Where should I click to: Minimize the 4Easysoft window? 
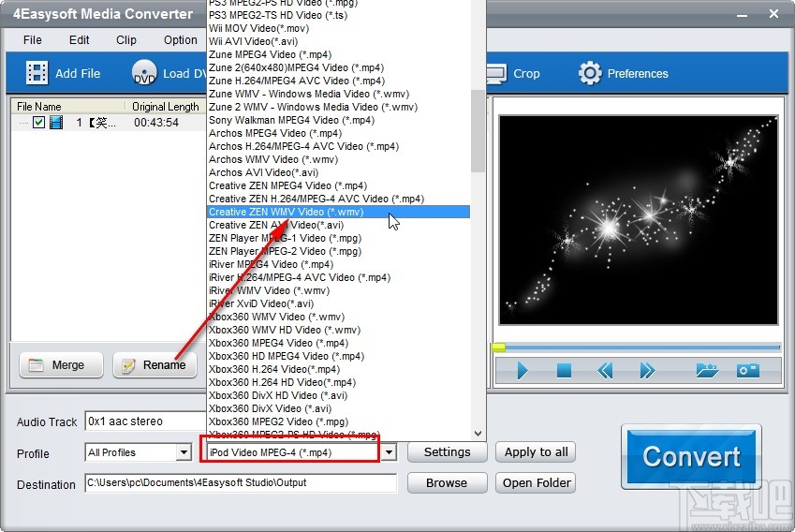point(743,15)
